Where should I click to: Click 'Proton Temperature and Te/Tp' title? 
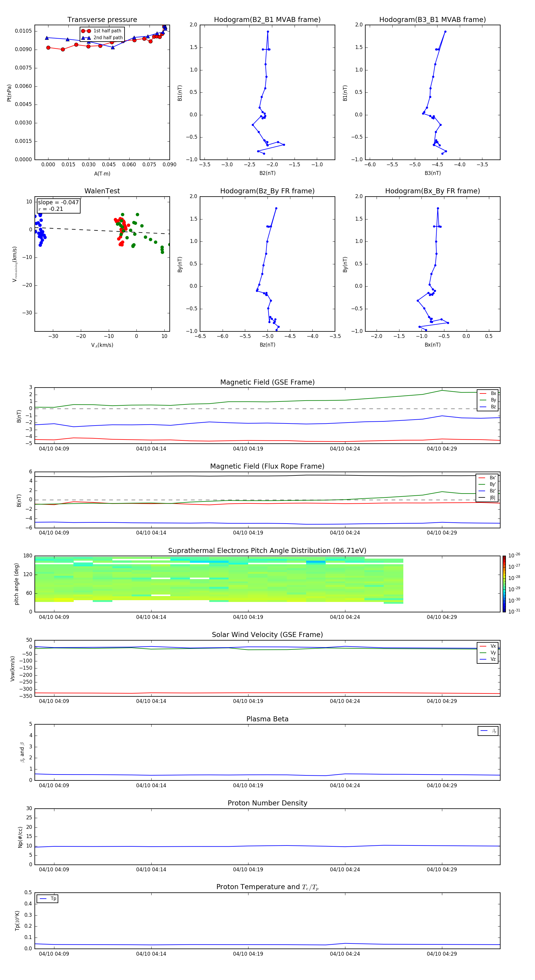pos(267,887)
